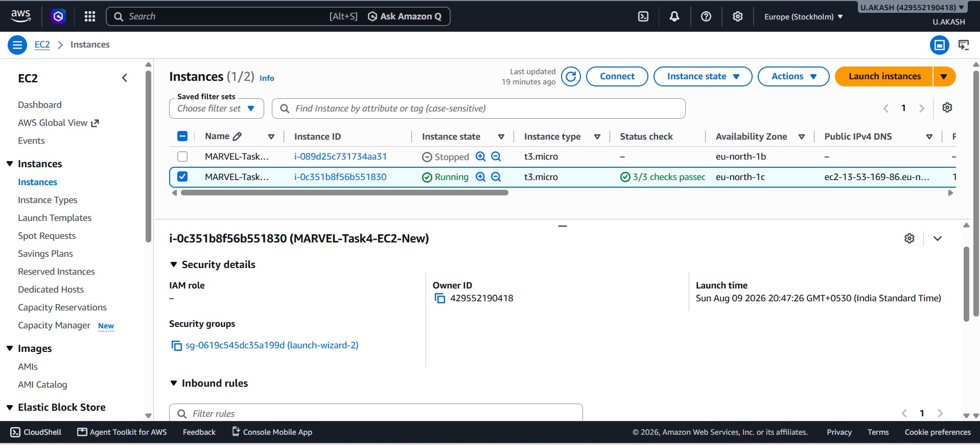The height and width of the screenshot is (445, 980).
Task: Open the notifications bell
Action: 674,16
